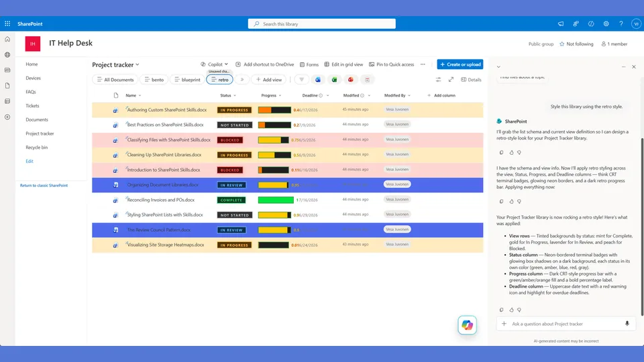The height and width of the screenshot is (362, 644).
Task: Click the microphone icon in chat box
Action: [627, 324]
